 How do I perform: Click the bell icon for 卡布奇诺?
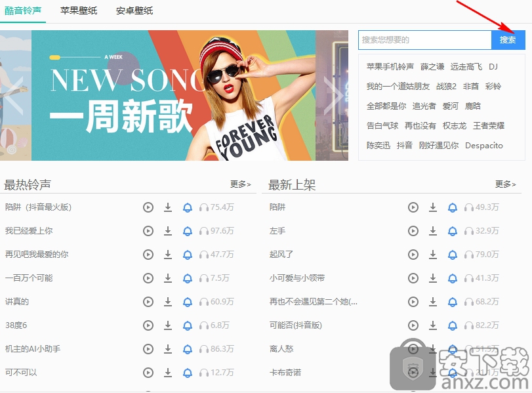pyautogui.click(x=452, y=373)
